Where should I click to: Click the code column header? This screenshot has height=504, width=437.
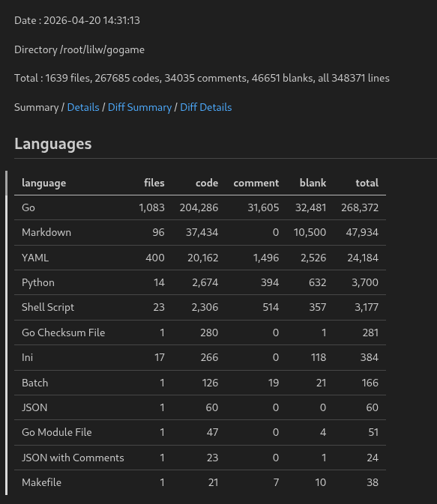pos(207,183)
